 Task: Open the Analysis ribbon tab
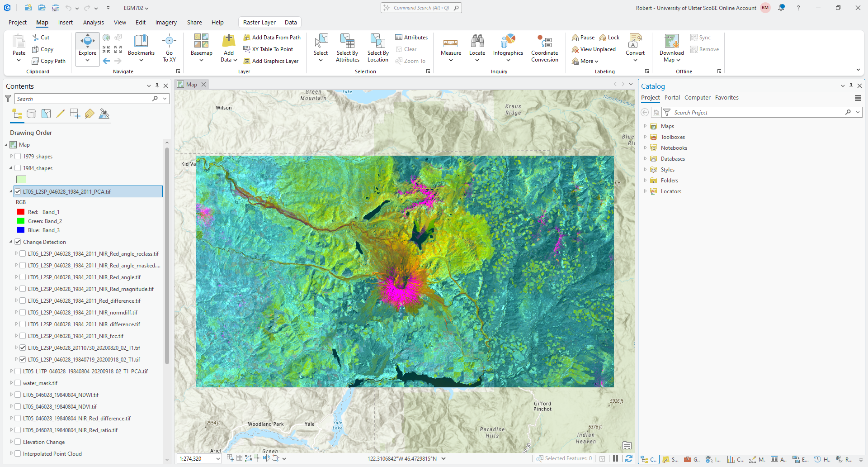(x=93, y=23)
